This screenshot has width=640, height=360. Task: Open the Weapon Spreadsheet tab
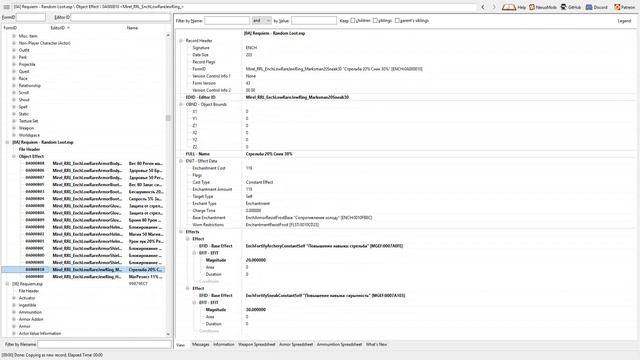click(x=257, y=344)
